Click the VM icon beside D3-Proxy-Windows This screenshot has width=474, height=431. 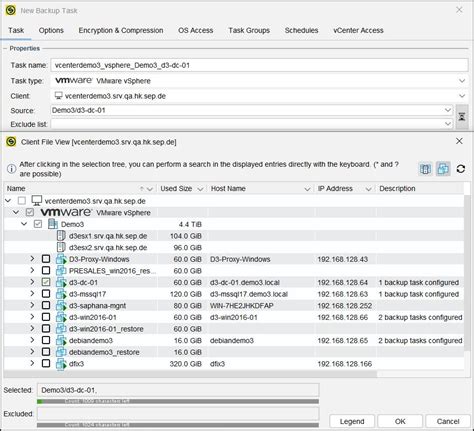[61, 259]
